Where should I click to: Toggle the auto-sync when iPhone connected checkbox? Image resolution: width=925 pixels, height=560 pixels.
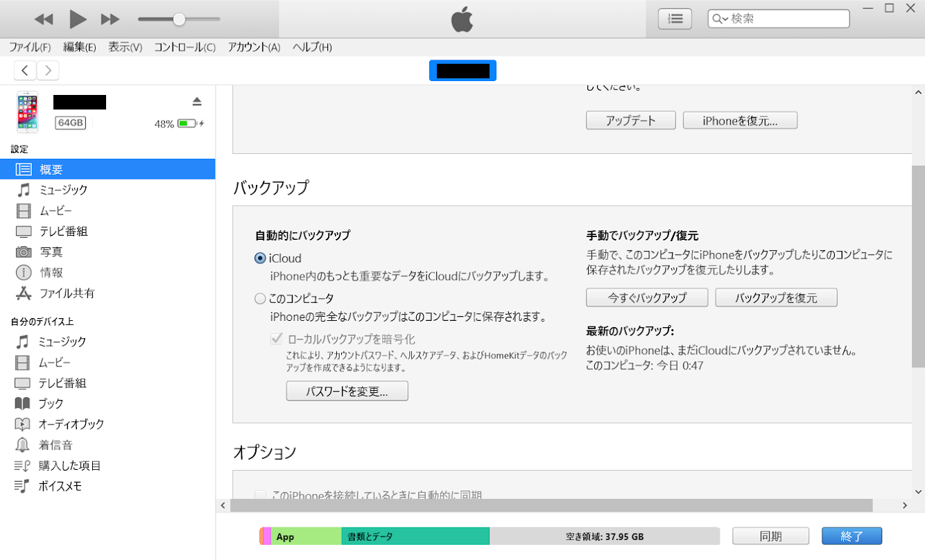click(x=261, y=496)
